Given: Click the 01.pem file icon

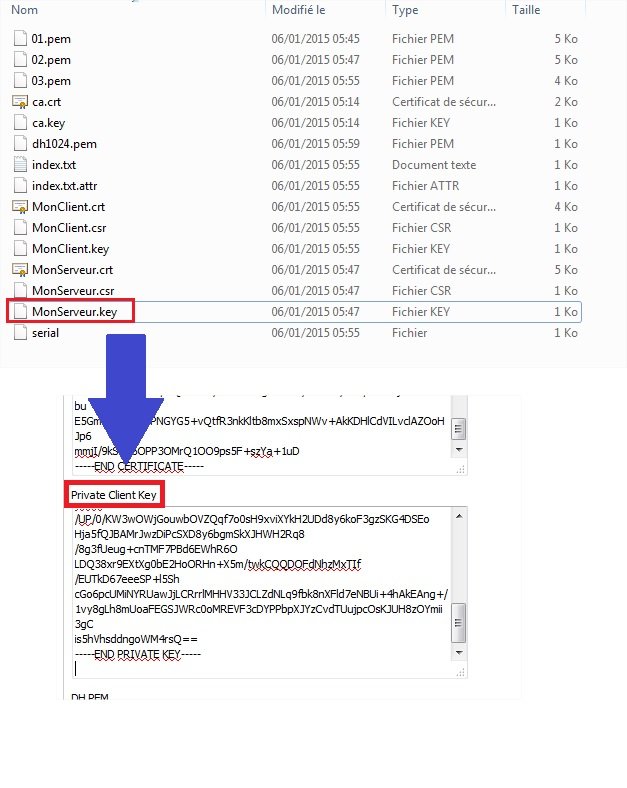Looking at the screenshot, I should [x=20, y=39].
